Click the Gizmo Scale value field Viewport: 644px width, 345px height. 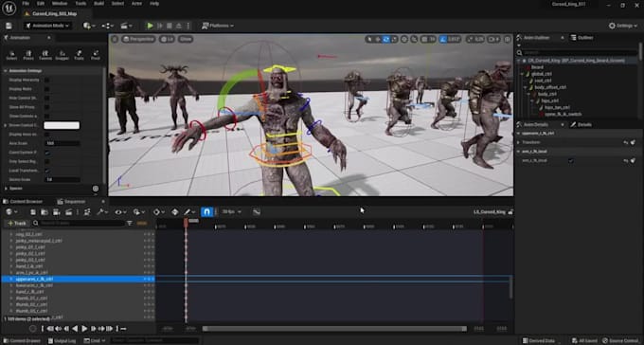[x=62, y=179]
